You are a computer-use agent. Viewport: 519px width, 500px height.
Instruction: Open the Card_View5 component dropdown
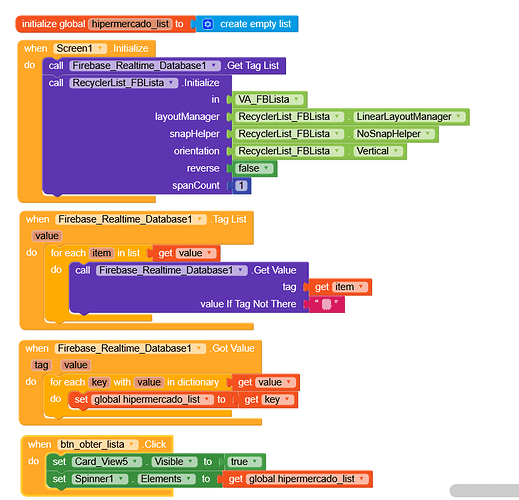pos(107,462)
